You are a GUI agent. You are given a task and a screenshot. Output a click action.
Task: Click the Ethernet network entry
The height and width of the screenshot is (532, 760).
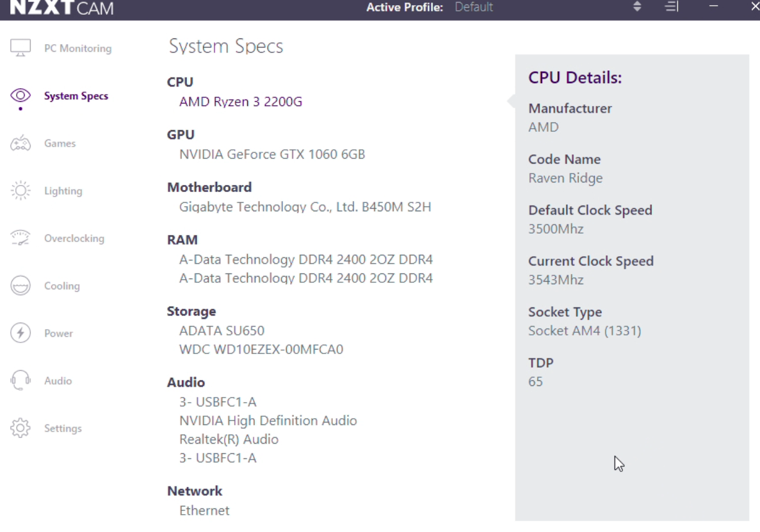tap(204, 510)
